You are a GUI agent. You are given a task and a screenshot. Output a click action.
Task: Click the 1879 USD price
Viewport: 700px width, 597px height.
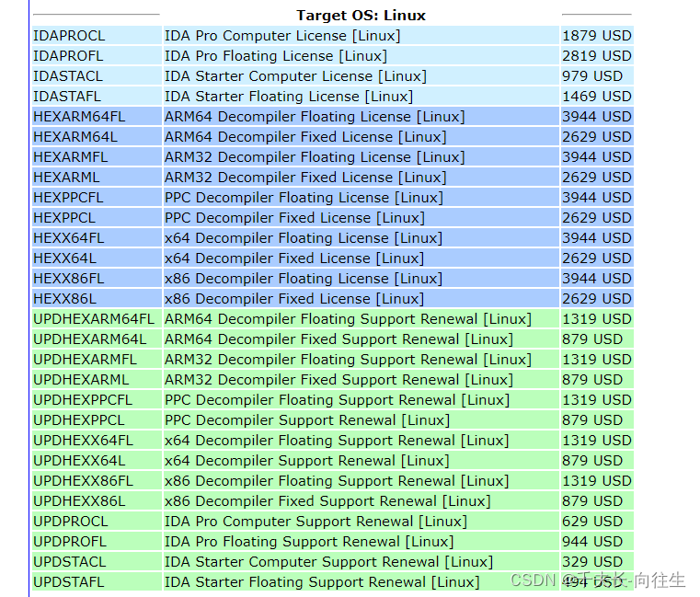pos(596,36)
